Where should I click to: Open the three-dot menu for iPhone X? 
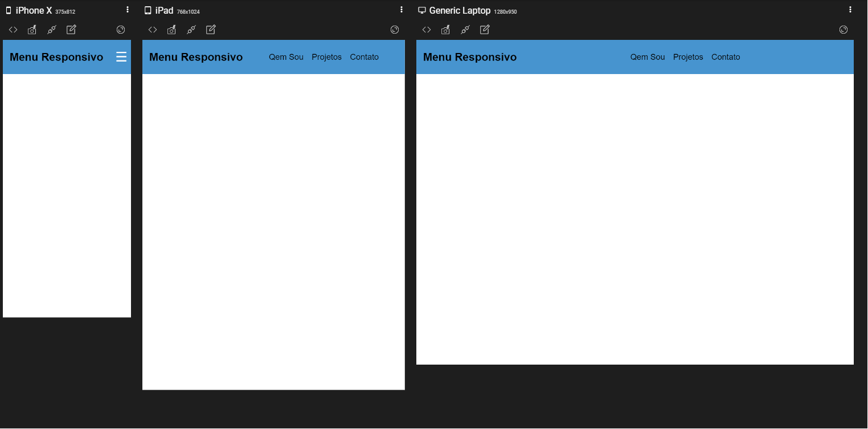coord(128,10)
